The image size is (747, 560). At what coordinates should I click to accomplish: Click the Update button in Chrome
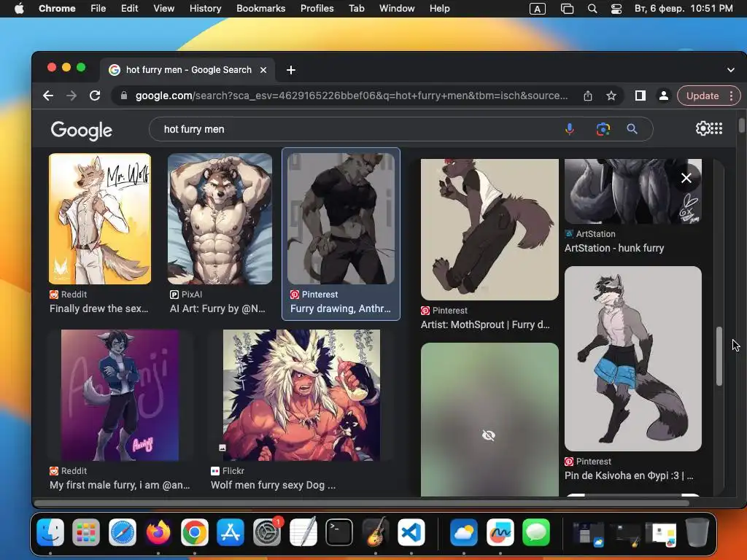[703, 96]
